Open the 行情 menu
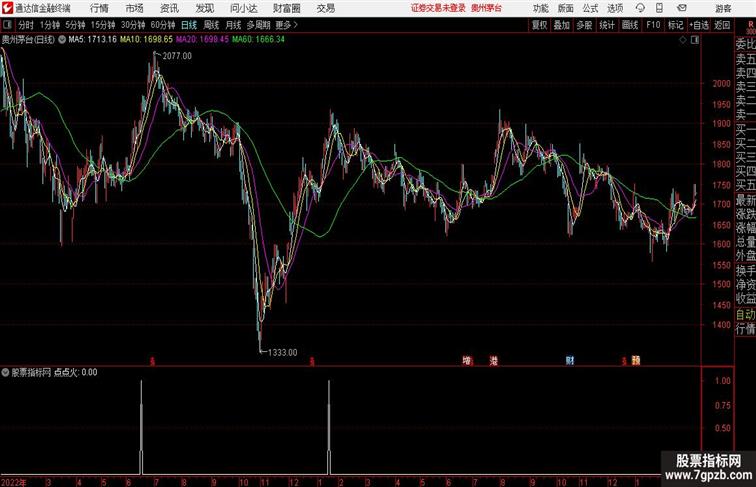Viewport: 756px width, 487px height. pyautogui.click(x=99, y=8)
